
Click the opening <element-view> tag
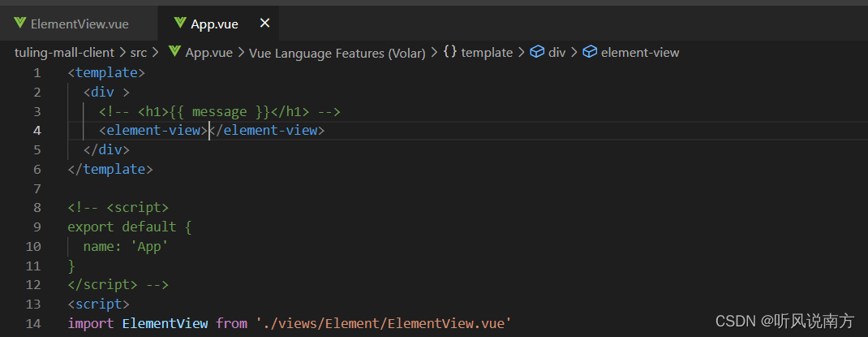pyautogui.click(x=153, y=131)
